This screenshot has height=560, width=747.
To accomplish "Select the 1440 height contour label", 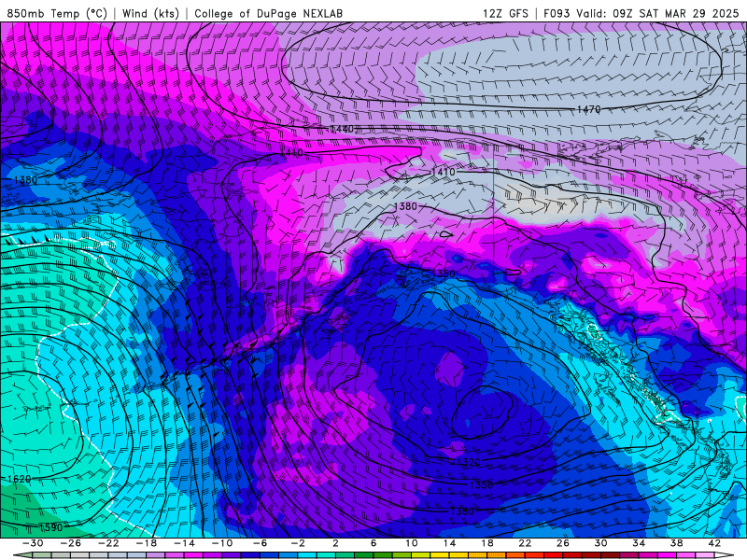I will pyautogui.click(x=342, y=129).
